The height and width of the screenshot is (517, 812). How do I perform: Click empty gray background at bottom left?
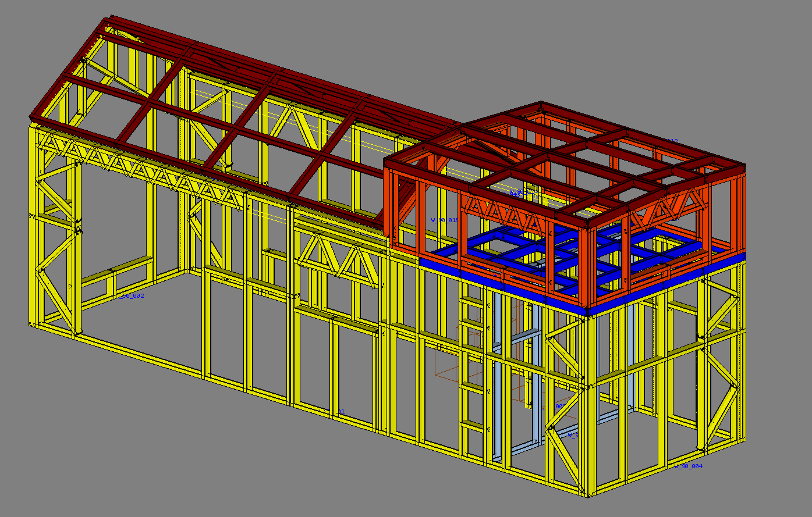click(x=87, y=454)
